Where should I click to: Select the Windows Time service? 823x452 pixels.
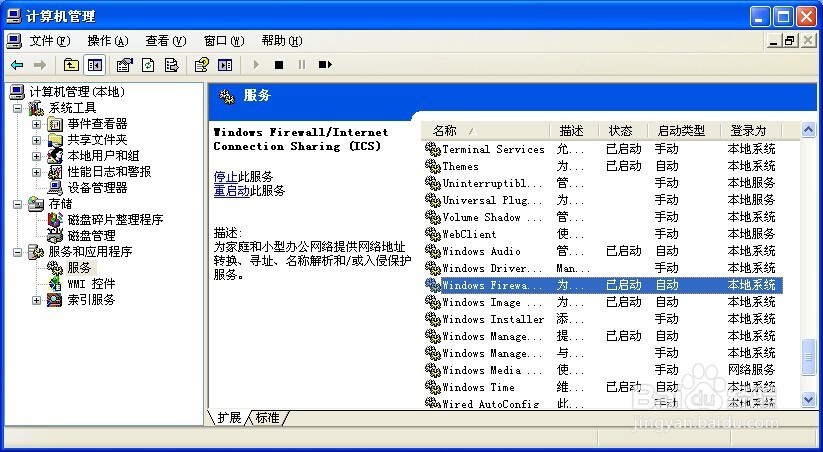(604, 387)
